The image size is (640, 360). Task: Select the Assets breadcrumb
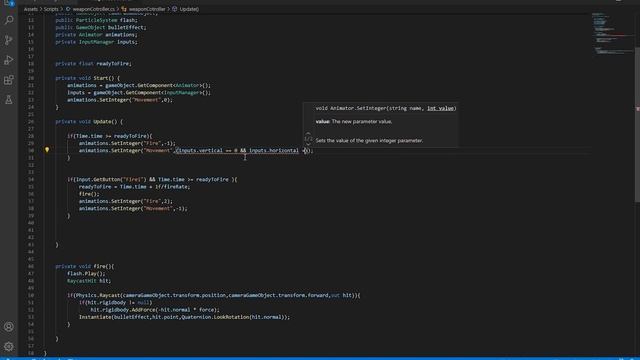[x=31, y=9]
